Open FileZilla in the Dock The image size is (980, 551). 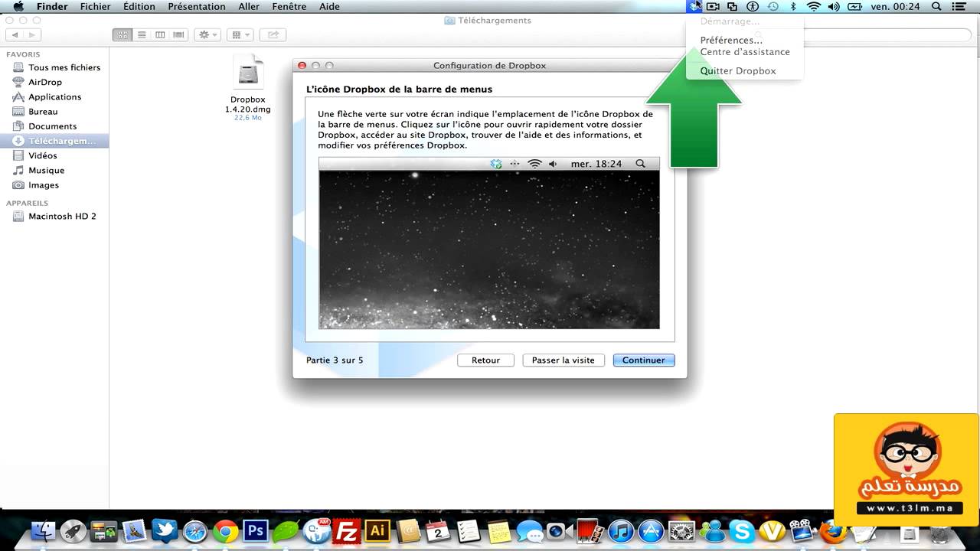pos(348,530)
